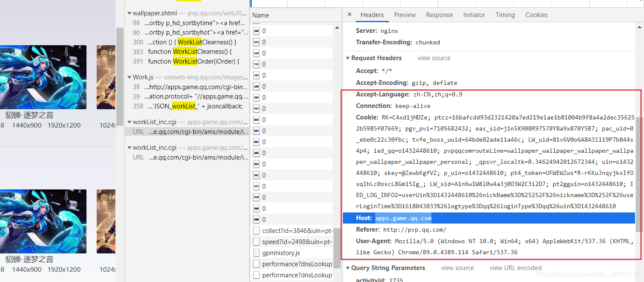Open the Preview tab
The height and width of the screenshot is (282, 644).
[405, 15]
